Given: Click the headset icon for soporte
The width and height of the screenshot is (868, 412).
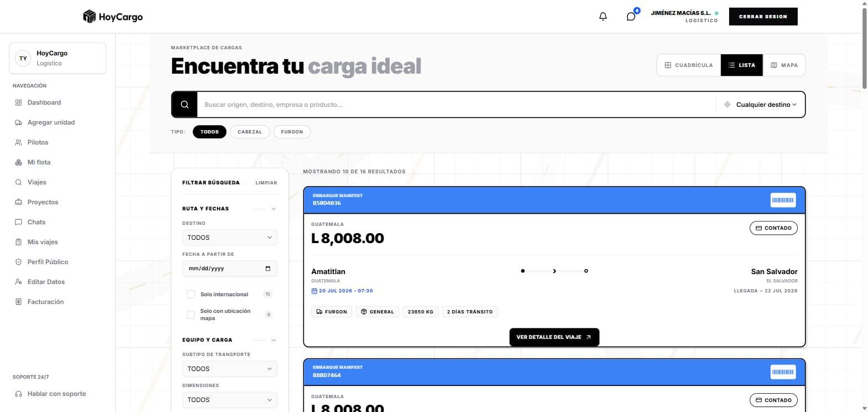Looking at the screenshot, I should point(18,394).
